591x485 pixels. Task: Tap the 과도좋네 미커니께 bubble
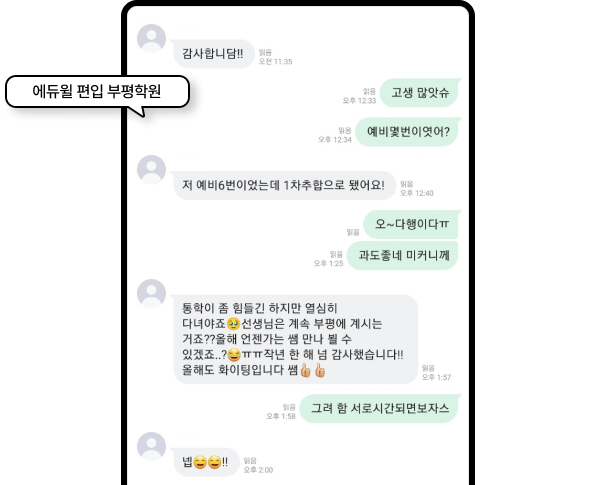(x=403, y=256)
